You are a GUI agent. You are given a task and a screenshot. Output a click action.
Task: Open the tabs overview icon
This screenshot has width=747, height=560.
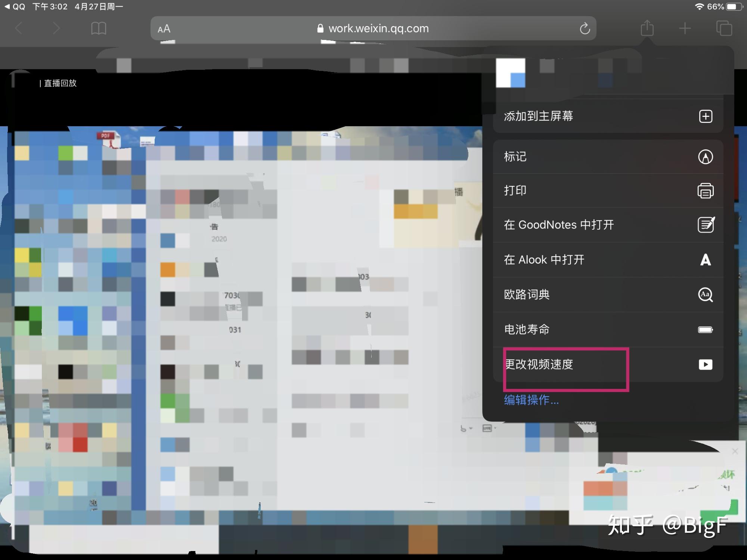[x=724, y=28]
